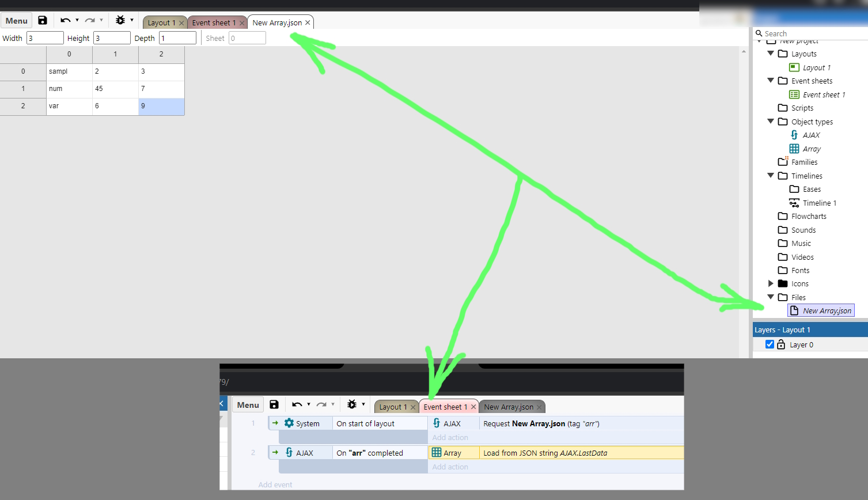Open the Menu button in the top toolbar

(17, 21)
